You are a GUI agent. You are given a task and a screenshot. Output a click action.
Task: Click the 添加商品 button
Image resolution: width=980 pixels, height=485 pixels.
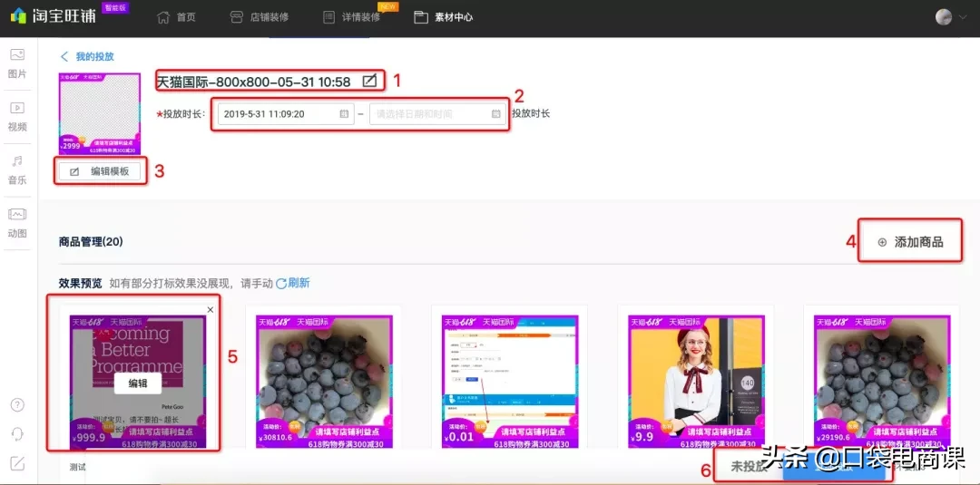(x=911, y=242)
